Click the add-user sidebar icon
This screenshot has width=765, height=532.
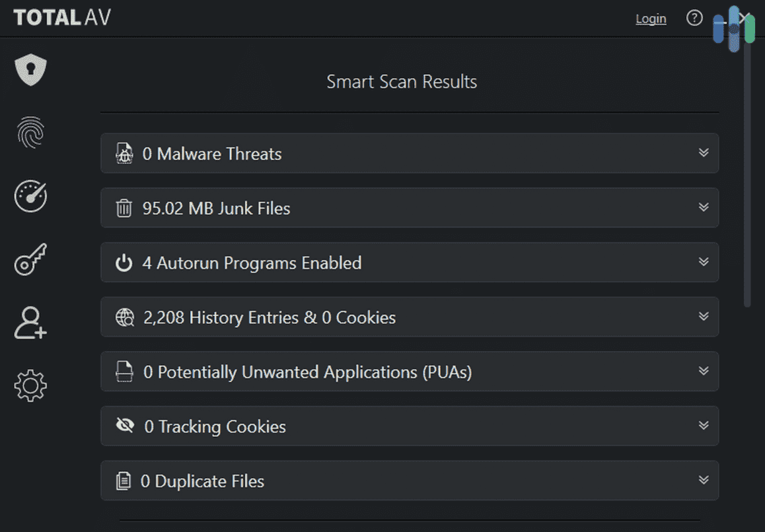[x=30, y=322]
